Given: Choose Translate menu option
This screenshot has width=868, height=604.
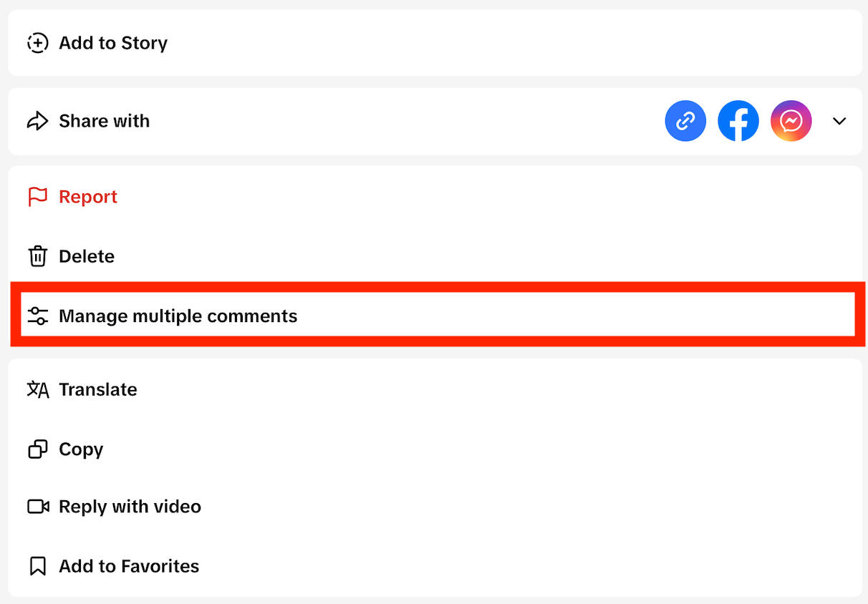Looking at the screenshot, I should pyautogui.click(x=98, y=389).
